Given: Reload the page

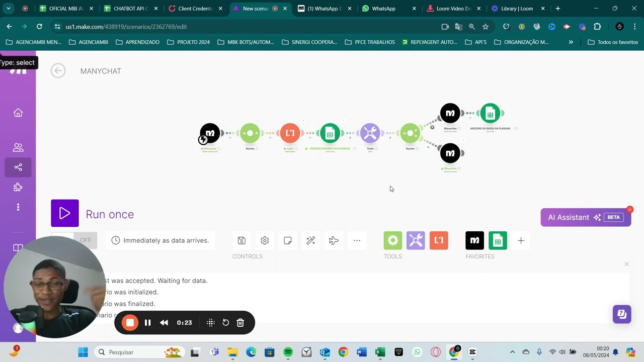Looking at the screenshot, I should point(39,27).
